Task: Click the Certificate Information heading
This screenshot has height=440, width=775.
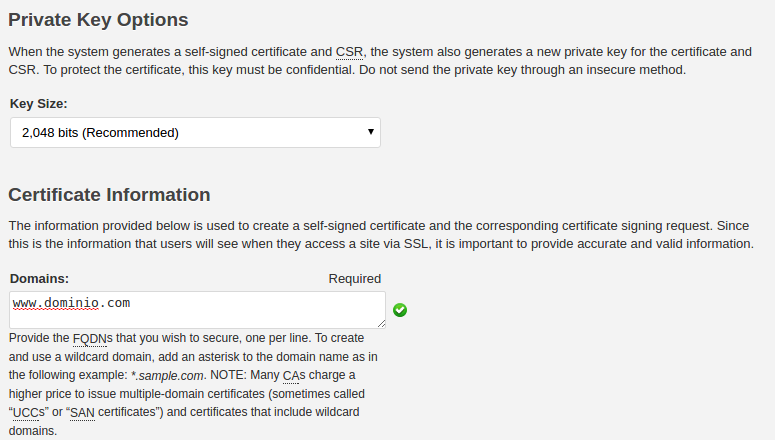Action: 109,195
